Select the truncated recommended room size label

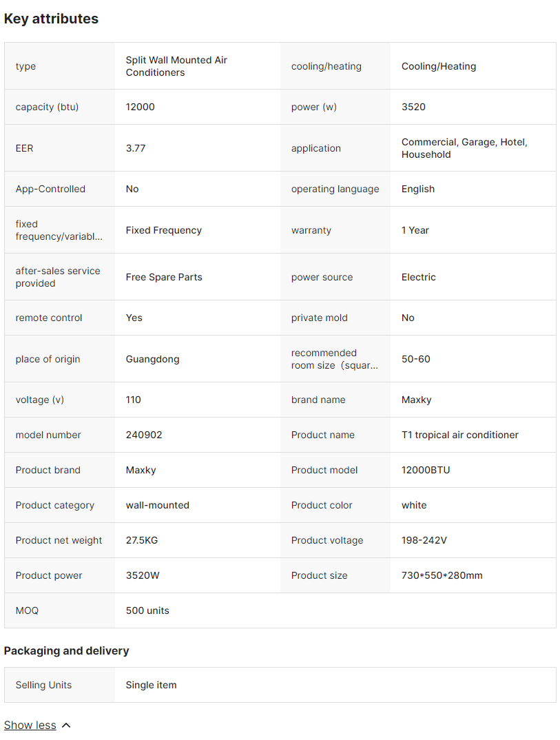[x=334, y=359]
